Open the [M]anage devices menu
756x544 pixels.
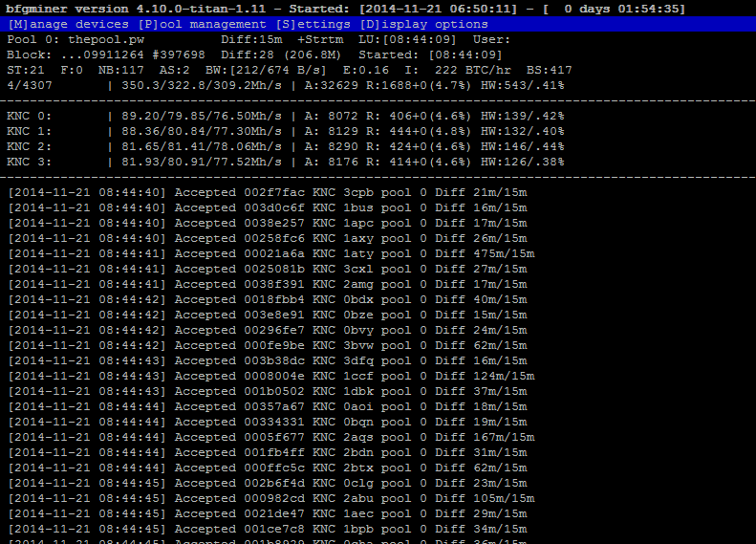(68, 24)
